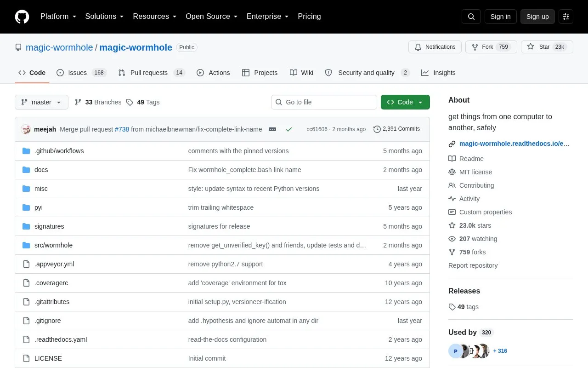This screenshot has height=368, width=588.
Task: Click the Report repository link
Action: tap(473, 265)
